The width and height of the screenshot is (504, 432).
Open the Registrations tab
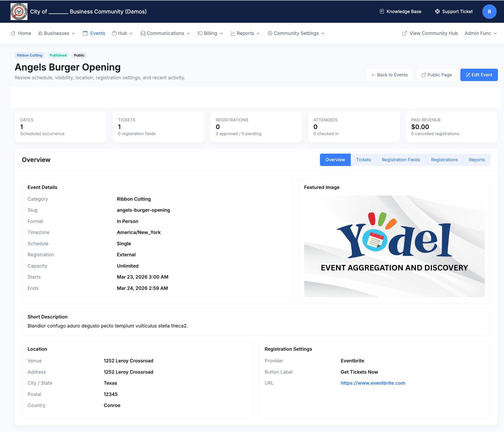[x=444, y=160]
